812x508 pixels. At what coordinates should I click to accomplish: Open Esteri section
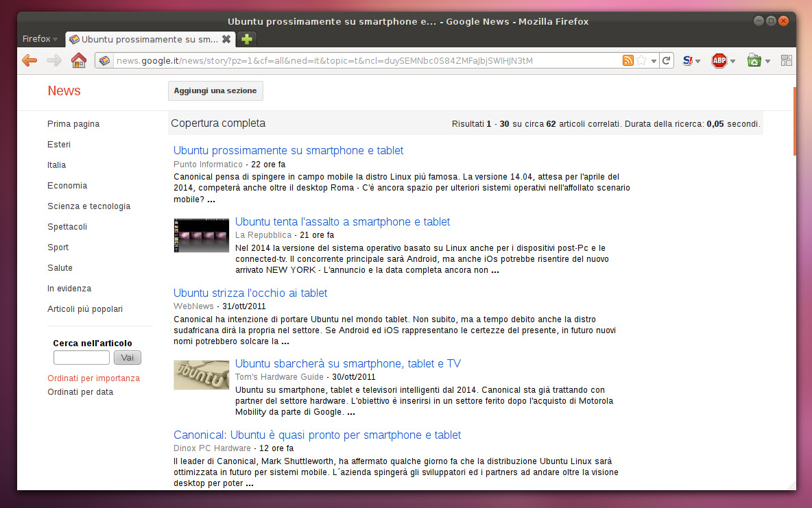click(x=59, y=145)
